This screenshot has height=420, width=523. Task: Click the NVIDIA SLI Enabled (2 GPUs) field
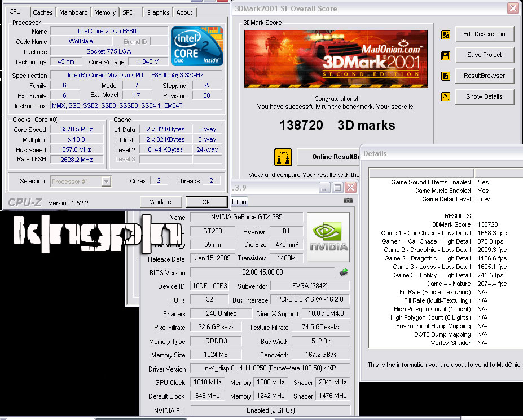tap(270, 410)
